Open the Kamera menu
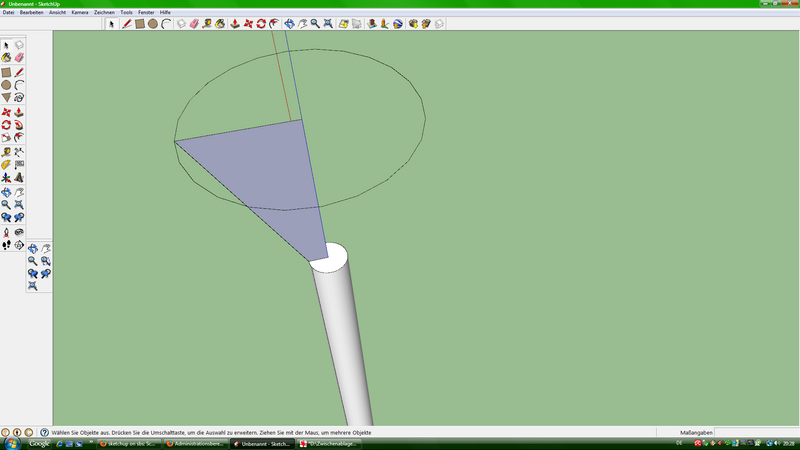This screenshot has height=450, width=800. point(80,12)
